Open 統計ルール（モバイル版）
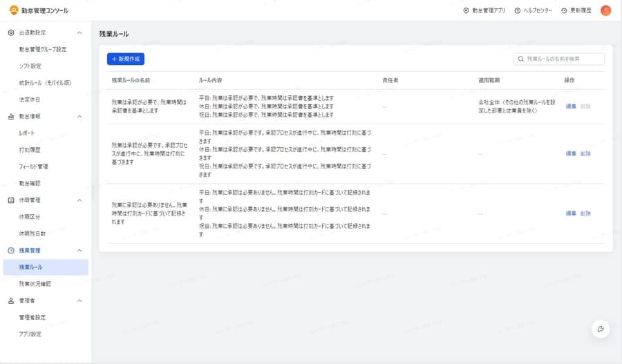The height and width of the screenshot is (364, 622). click(x=45, y=82)
